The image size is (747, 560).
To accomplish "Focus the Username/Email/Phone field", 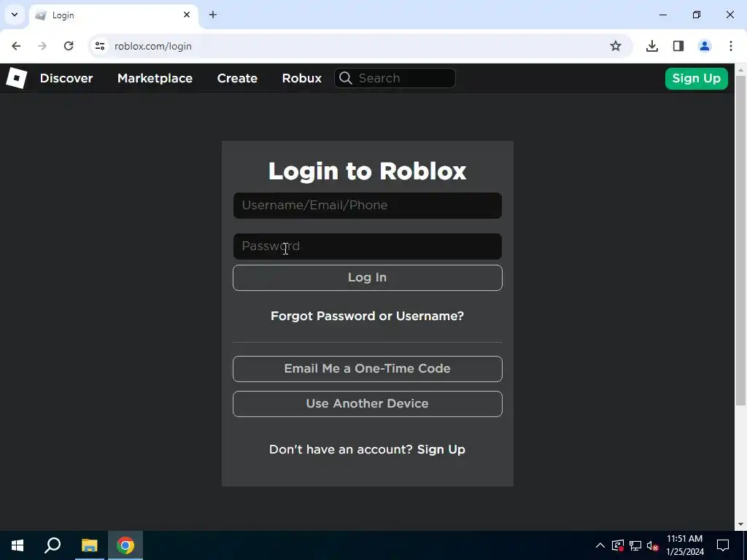I will 368,206.
